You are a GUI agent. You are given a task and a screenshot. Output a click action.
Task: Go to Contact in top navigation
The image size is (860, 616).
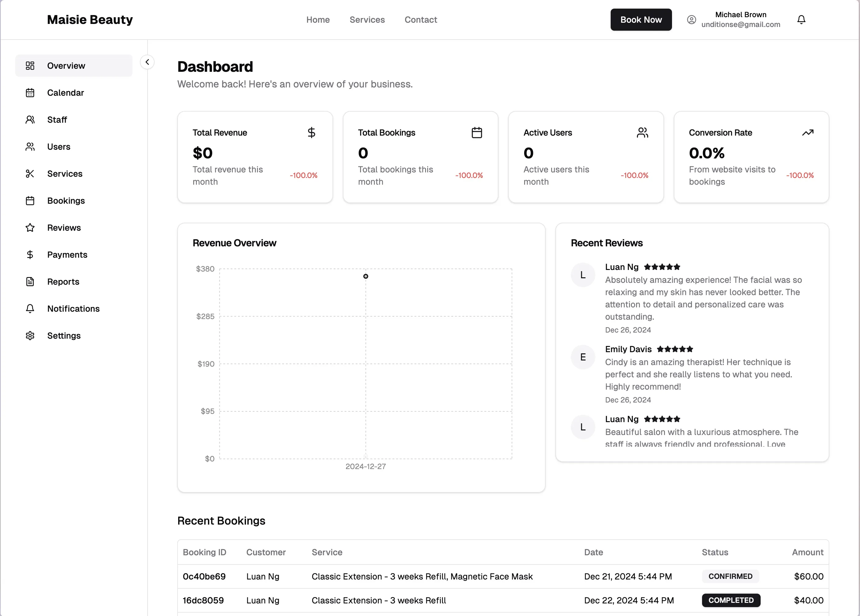point(420,20)
